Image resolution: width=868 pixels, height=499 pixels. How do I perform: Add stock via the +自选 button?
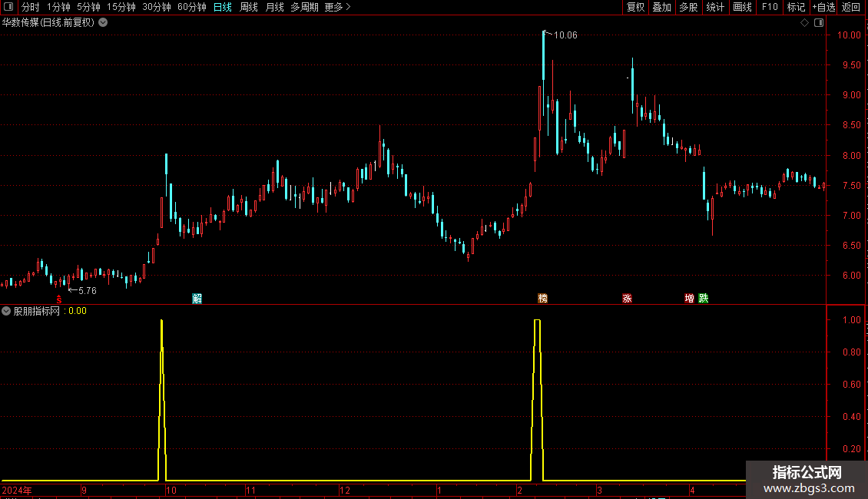coord(823,7)
